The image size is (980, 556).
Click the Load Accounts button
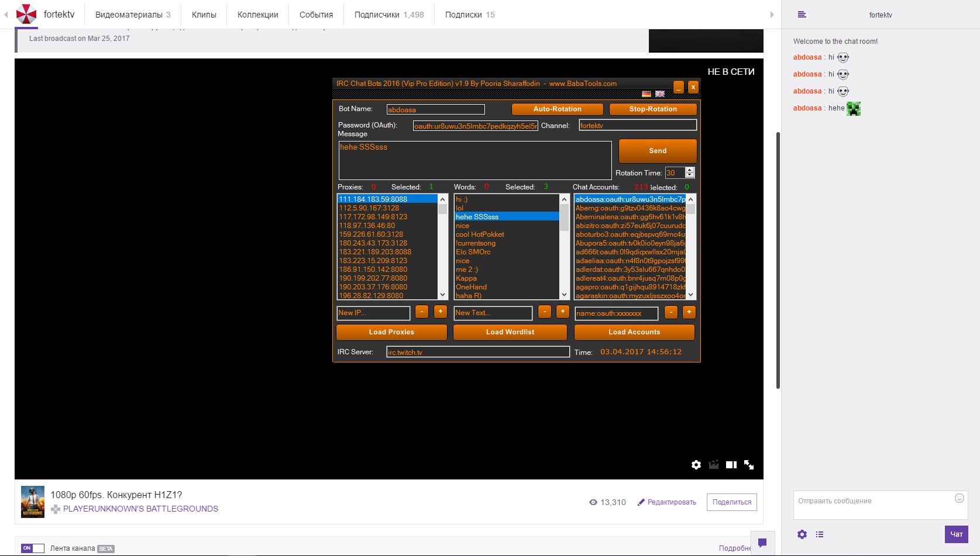click(x=634, y=332)
